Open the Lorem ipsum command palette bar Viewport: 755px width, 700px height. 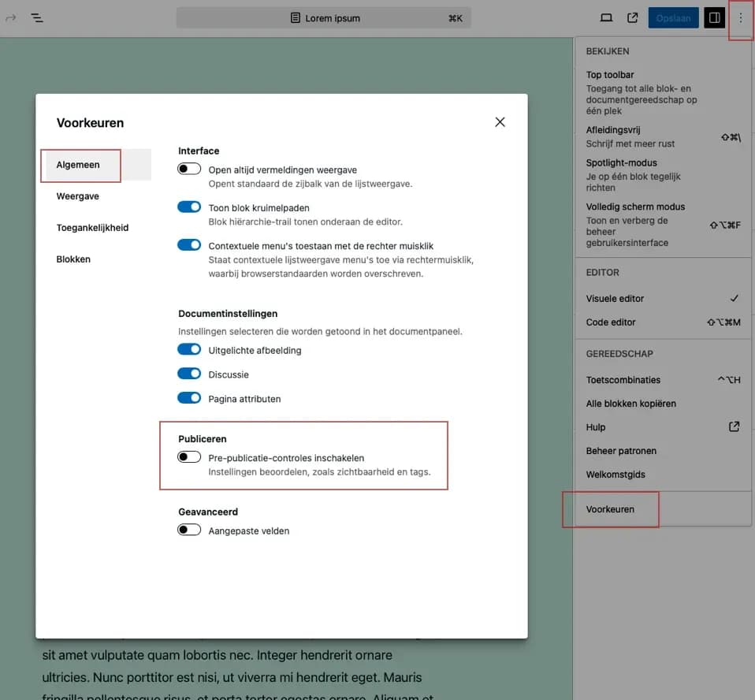[x=324, y=18]
